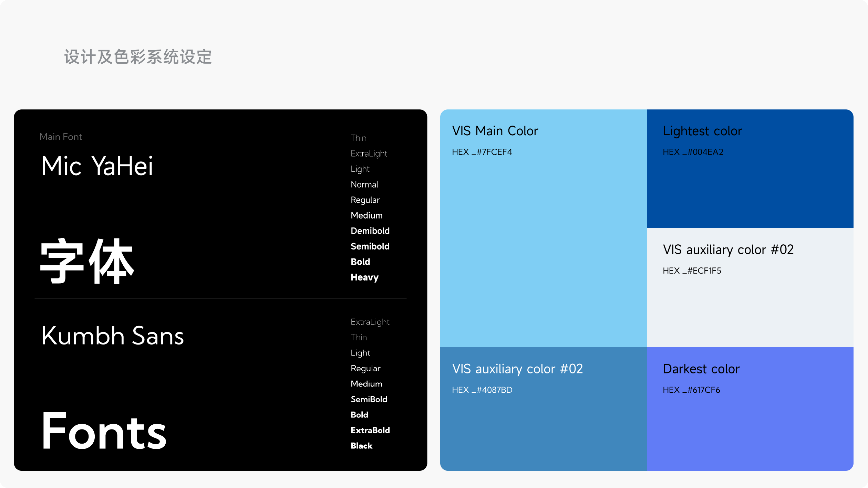Click the Kumbh Sans font title
Screen dimensions: 868x488
pyautogui.click(x=112, y=336)
